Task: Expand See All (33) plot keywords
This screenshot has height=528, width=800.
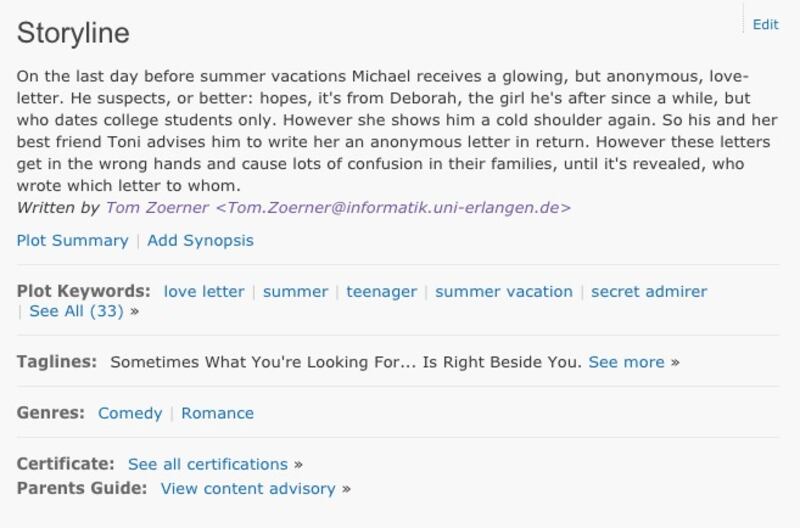Action: (77, 311)
